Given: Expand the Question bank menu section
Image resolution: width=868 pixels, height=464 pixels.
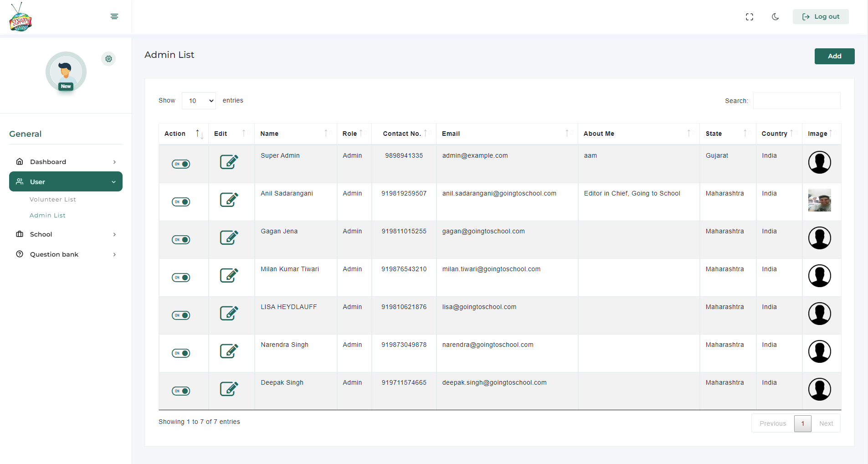Looking at the screenshot, I should point(66,254).
